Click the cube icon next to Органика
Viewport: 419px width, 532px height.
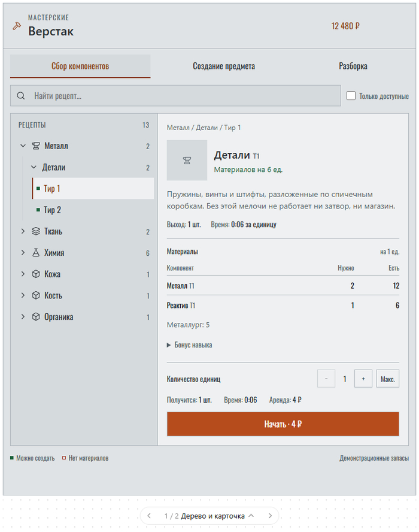[35, 316]
